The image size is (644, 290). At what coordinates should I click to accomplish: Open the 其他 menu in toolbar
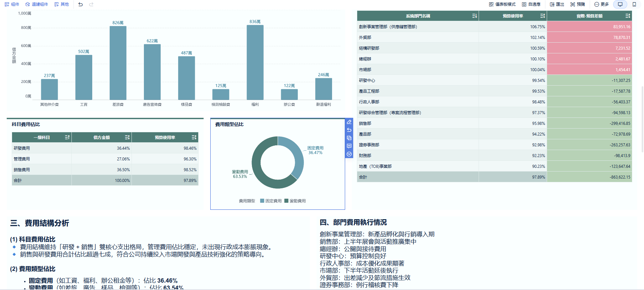coord(62,4)
